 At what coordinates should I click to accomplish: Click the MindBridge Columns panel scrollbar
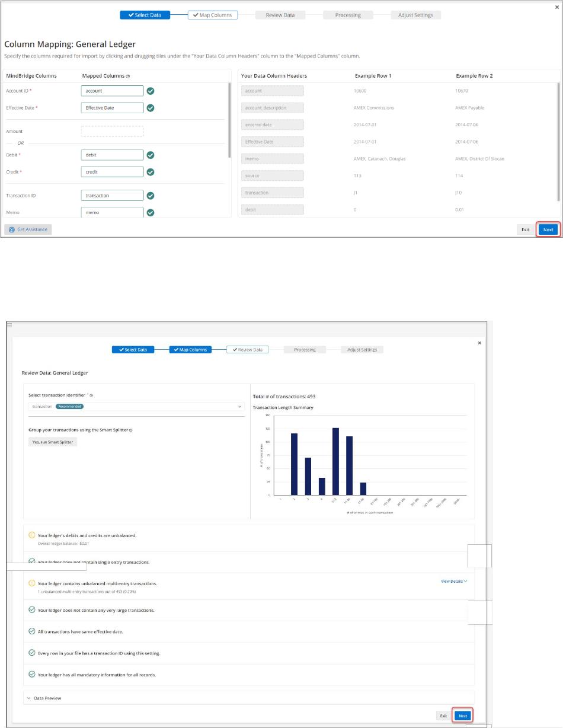pos(229,120)
